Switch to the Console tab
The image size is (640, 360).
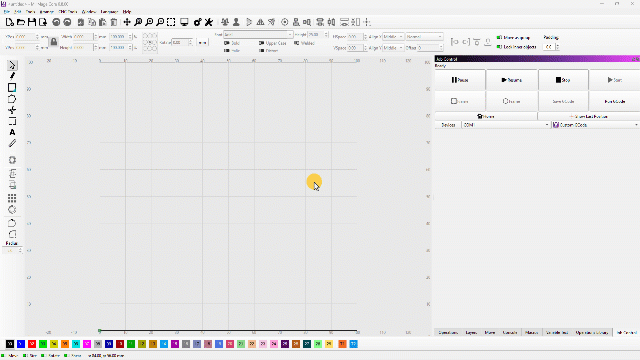click(510, 333)
